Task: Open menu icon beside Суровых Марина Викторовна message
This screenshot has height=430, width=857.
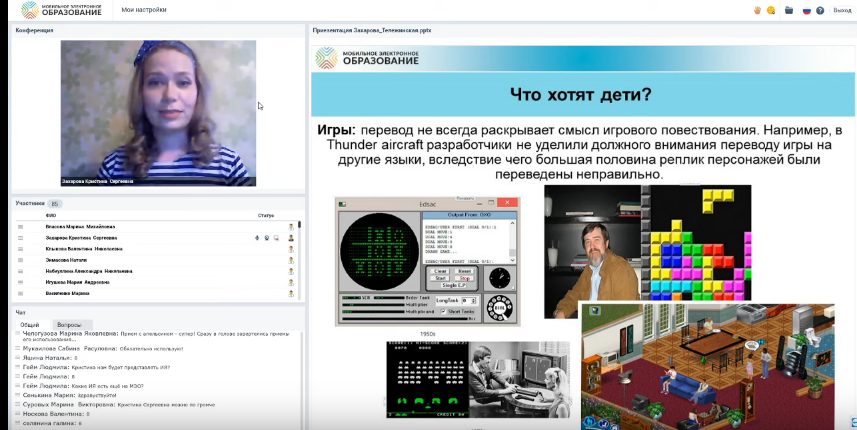Action: click(18, 405)
